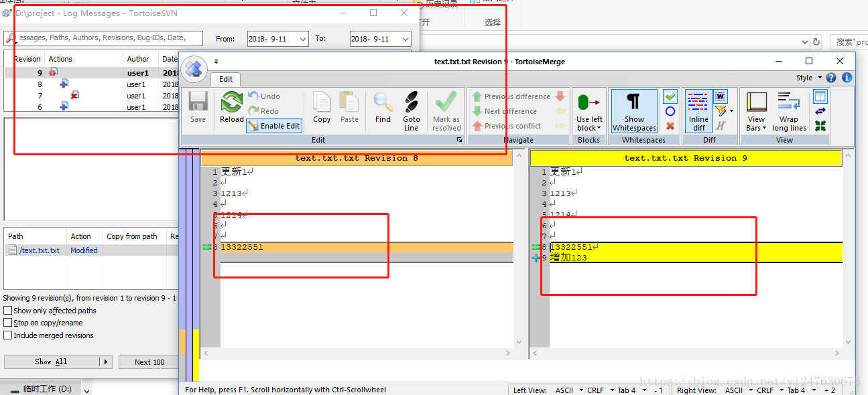868x395 pixels.
Task: Click the Next 100 button
Action: 149,362
